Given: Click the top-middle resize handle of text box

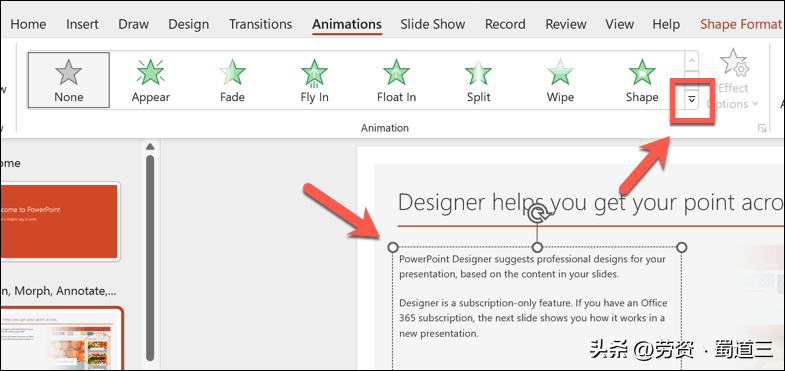Looking at the screenshot, I should point(537,247).
